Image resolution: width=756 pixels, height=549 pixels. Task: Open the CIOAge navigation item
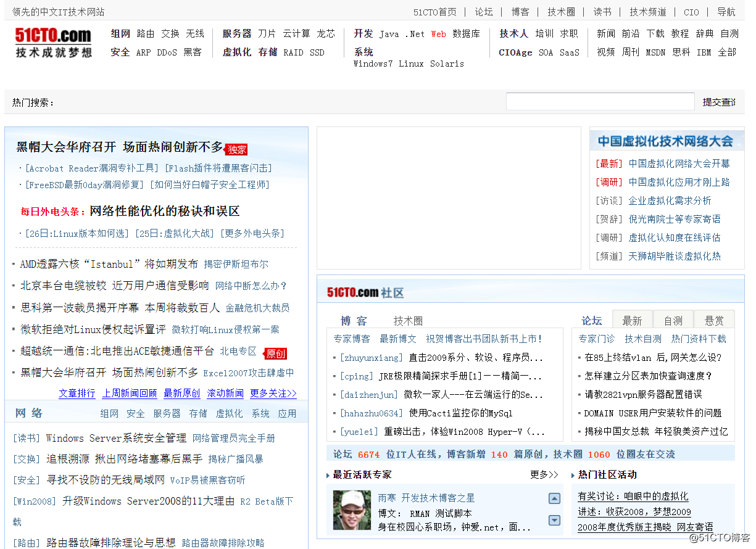pos(515,52)
